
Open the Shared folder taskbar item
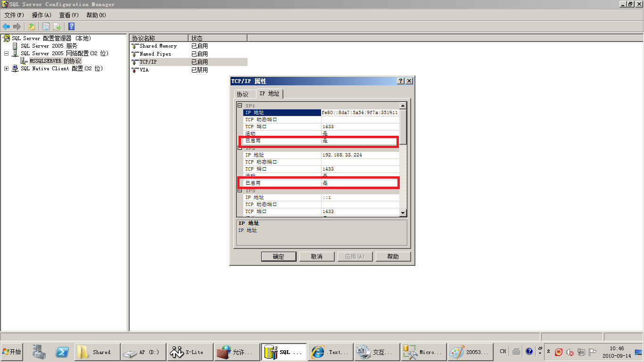click(x=97, y=352)
